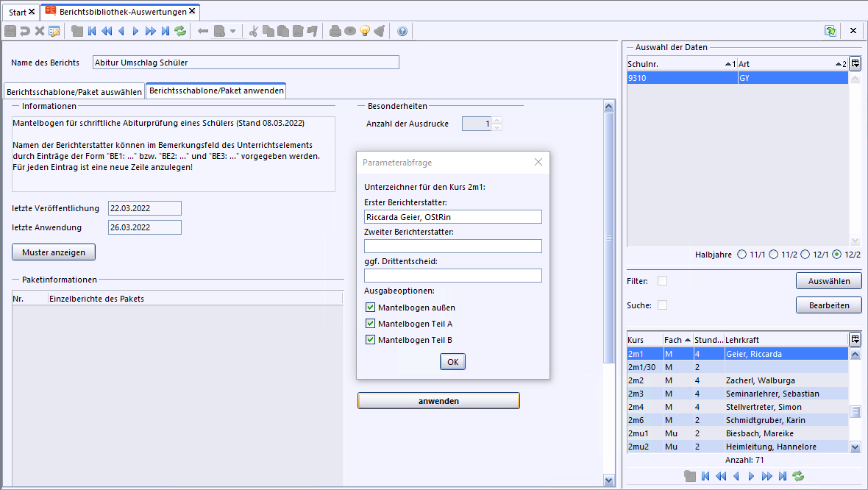Image resolution: width=868 pixels, height=490 pixels.
Task: Select Halbjahr 11/2 radio button
Action: coord(773,254)
